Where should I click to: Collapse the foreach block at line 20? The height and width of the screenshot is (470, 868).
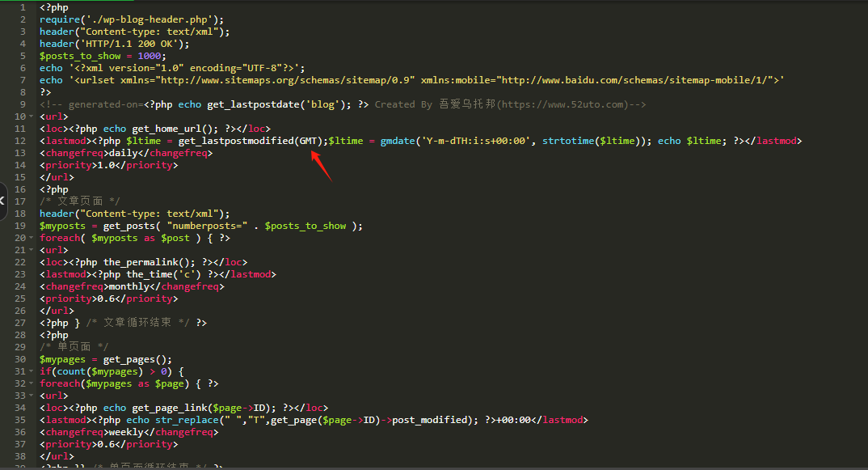(x=33, y=238)
